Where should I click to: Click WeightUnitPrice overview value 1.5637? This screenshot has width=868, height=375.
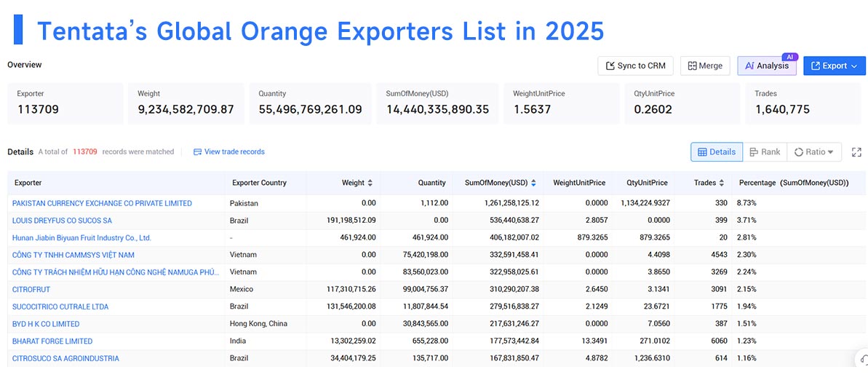532,109
